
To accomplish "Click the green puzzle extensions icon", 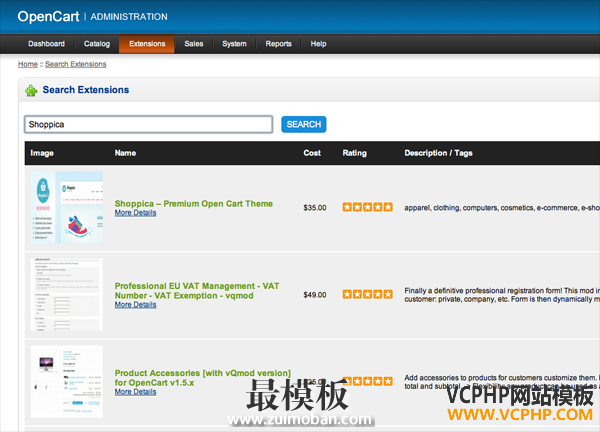I will point(31,90).
